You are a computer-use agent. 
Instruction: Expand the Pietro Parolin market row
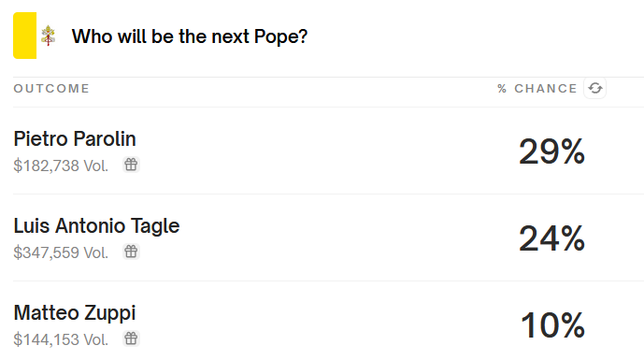click(x=329, y=151)
